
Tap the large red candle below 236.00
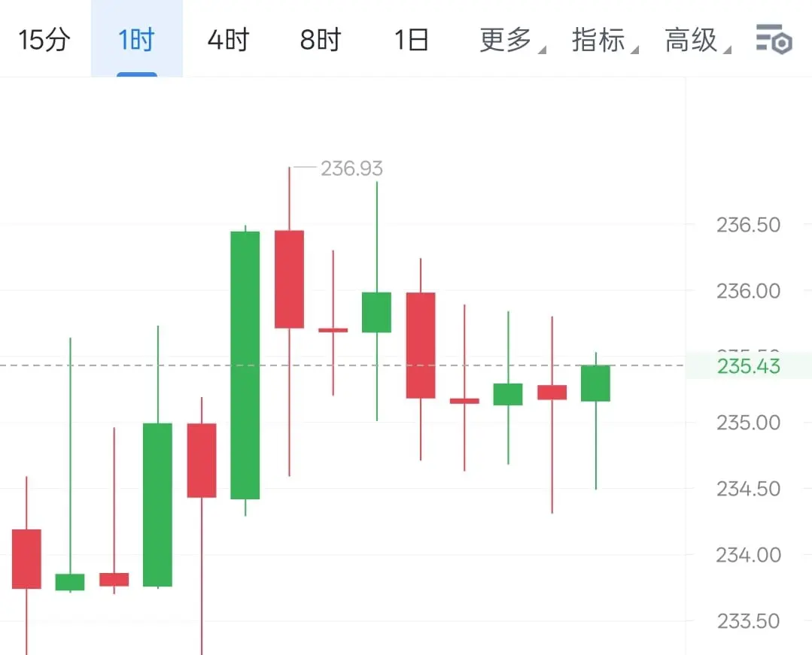[421, 346]
